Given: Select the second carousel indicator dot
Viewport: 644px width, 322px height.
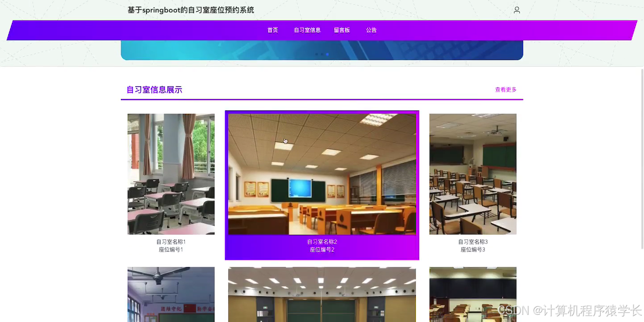Looking at the screenshot, I should click(322, 54).
